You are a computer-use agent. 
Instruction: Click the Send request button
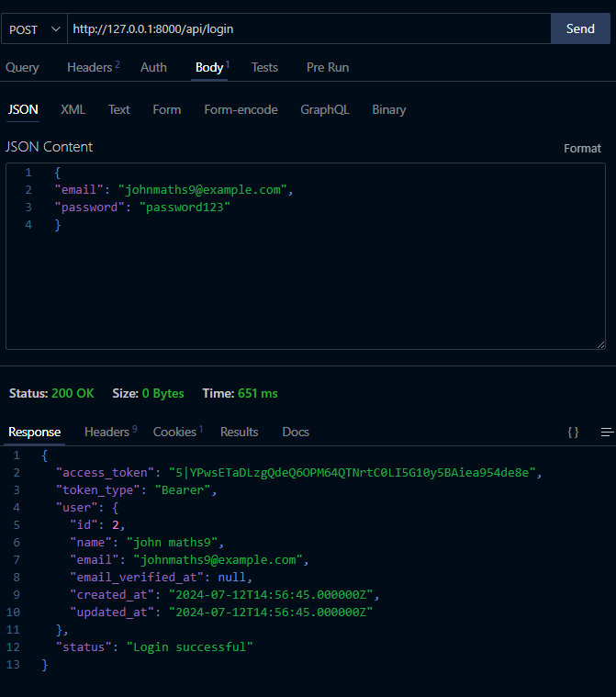pyautogui.click(x=580, y=28)
